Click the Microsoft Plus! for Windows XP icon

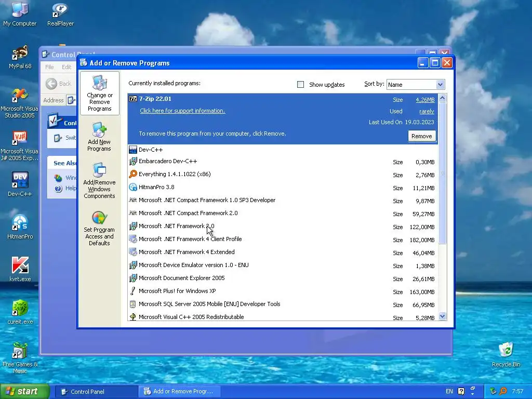click(133, 291)
